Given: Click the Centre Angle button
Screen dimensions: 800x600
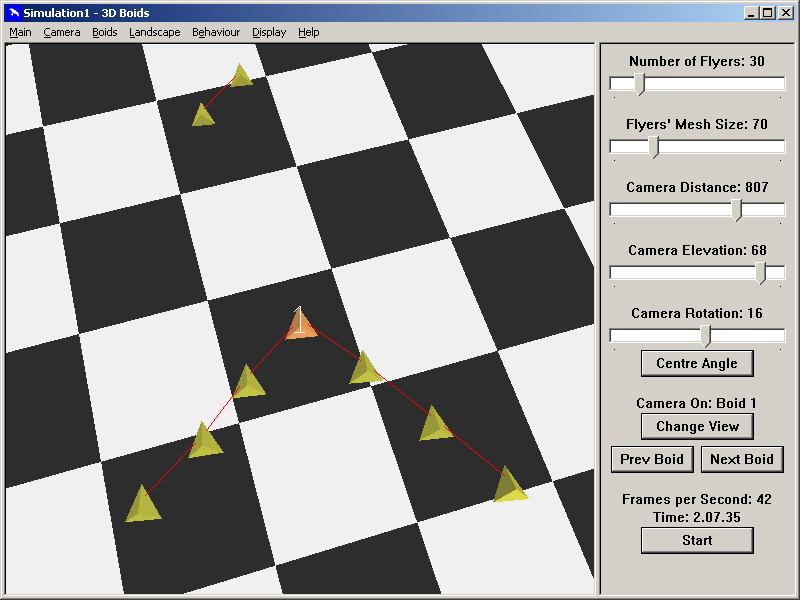Looking at the screenshot, I should (697, 363).
